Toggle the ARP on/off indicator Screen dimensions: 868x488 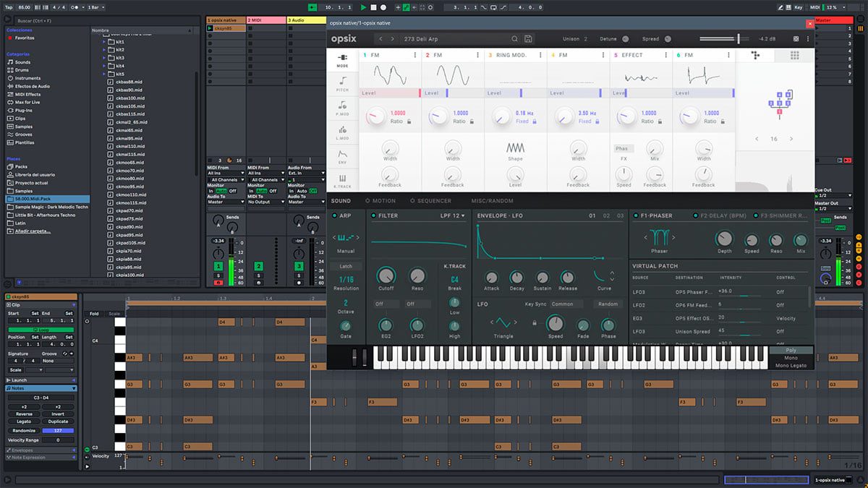[333, 215]
